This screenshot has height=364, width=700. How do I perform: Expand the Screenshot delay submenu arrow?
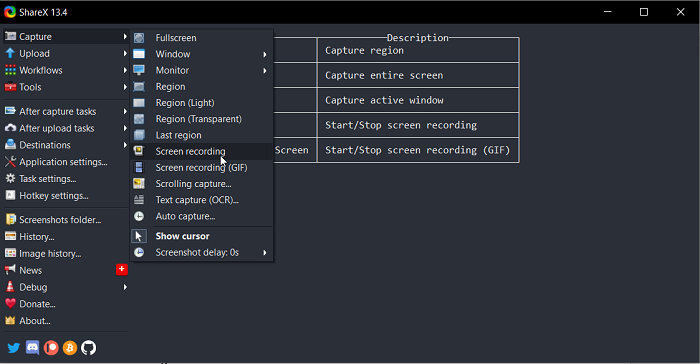265,253
